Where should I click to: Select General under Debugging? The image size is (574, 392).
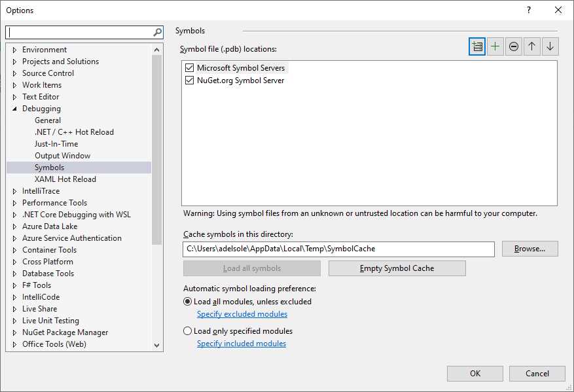(47, 120)
